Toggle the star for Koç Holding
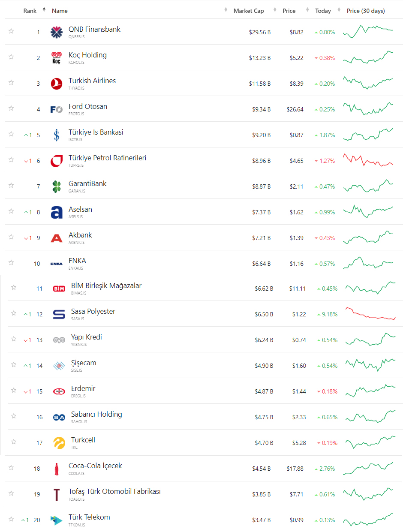Image resolution: width=403 pixels, height=532 pixels. coord(11,57)
